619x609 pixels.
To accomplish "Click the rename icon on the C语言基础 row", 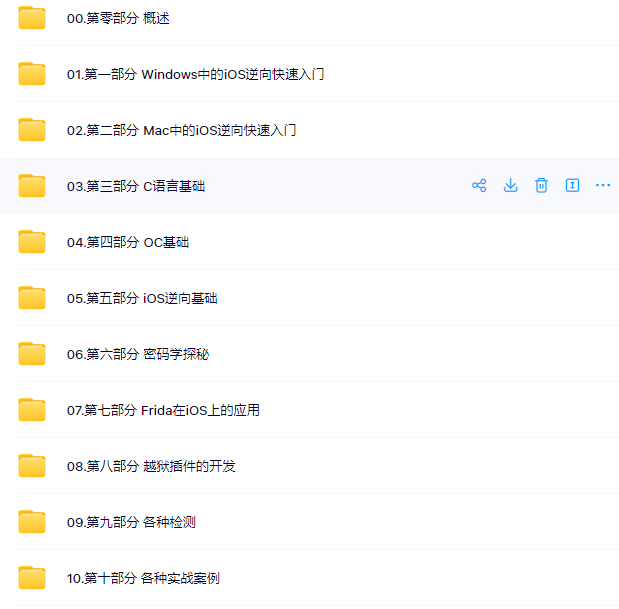I will [x=572, y=186].
